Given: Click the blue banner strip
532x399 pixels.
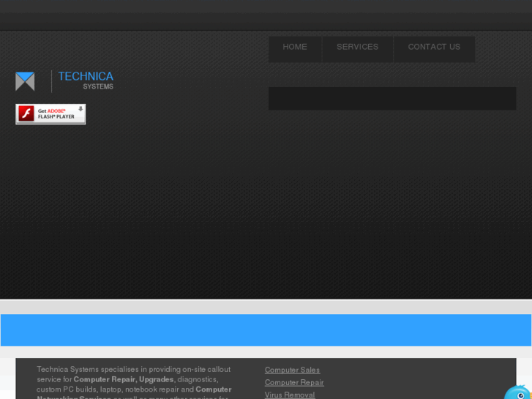Looking at the screenshot, I should pos(266,330).
